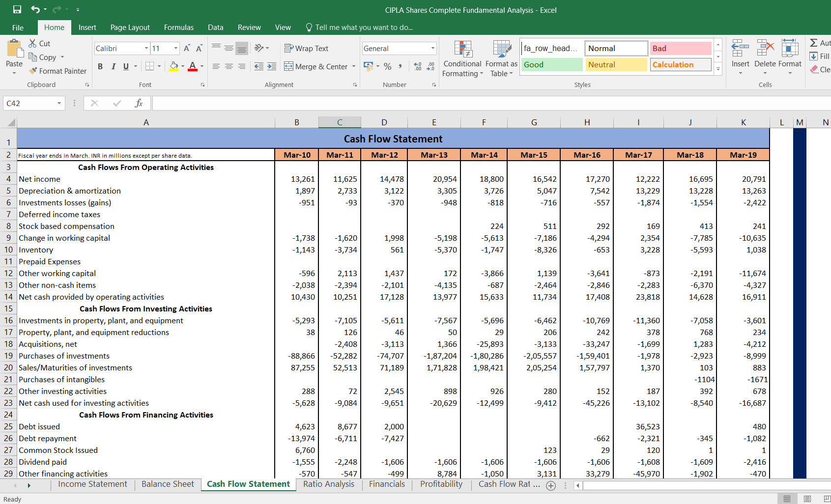The width and height of the screenshot is (831, 504).
Task: Toggle Italic formatting
Action: (114, 66)
